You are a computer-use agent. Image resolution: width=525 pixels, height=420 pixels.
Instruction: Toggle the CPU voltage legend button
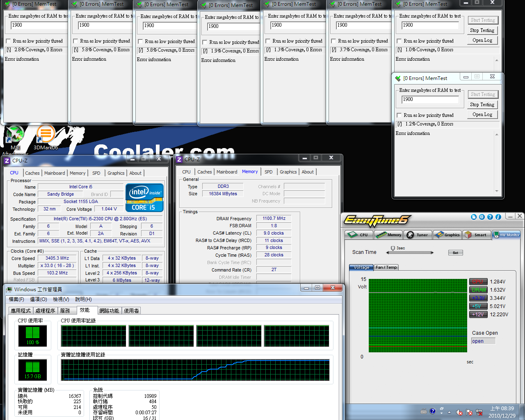478,282
